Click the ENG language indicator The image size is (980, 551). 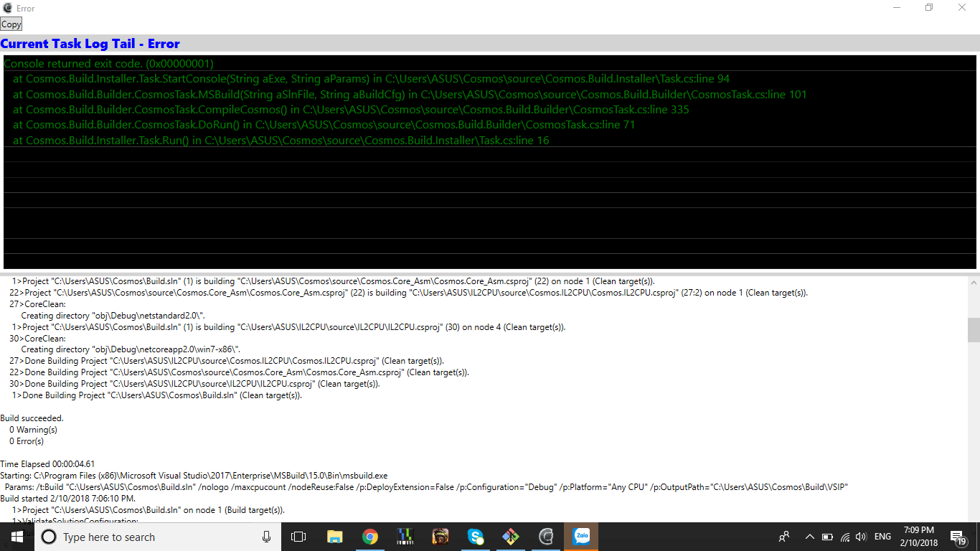tap(882, 537)
